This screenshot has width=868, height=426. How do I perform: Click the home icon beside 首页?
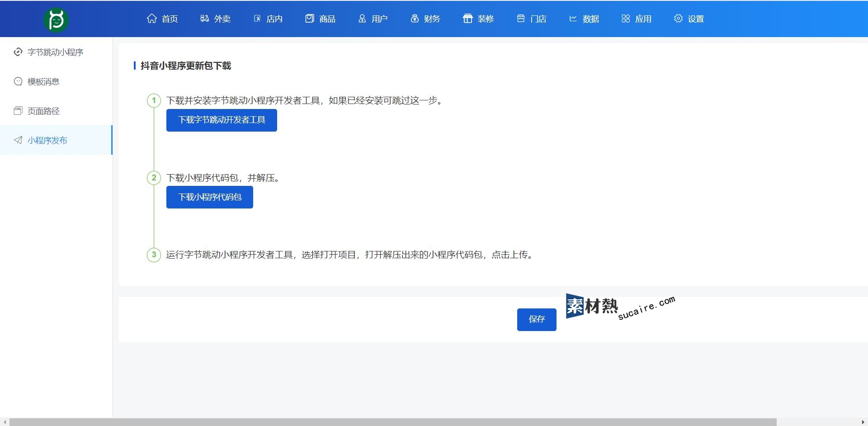[x=152, y=19]
